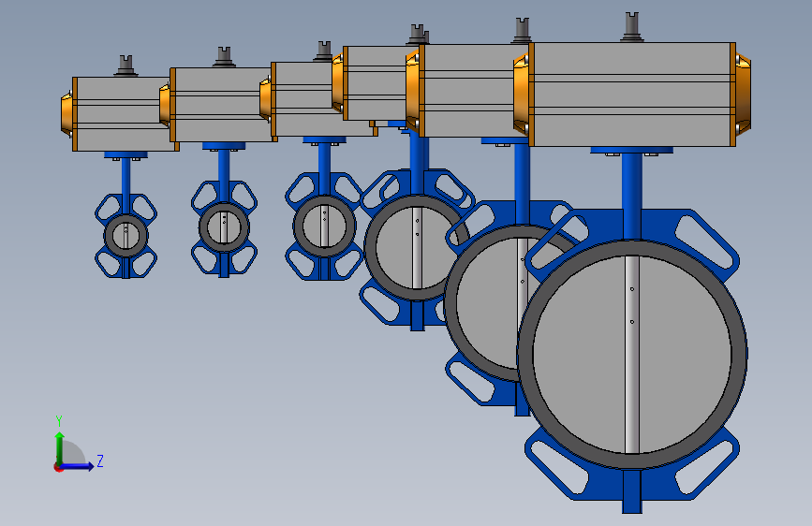Select the third-smallest valve's disc
The height and width of the screenshot is (526, 812).
pos(324,226)
